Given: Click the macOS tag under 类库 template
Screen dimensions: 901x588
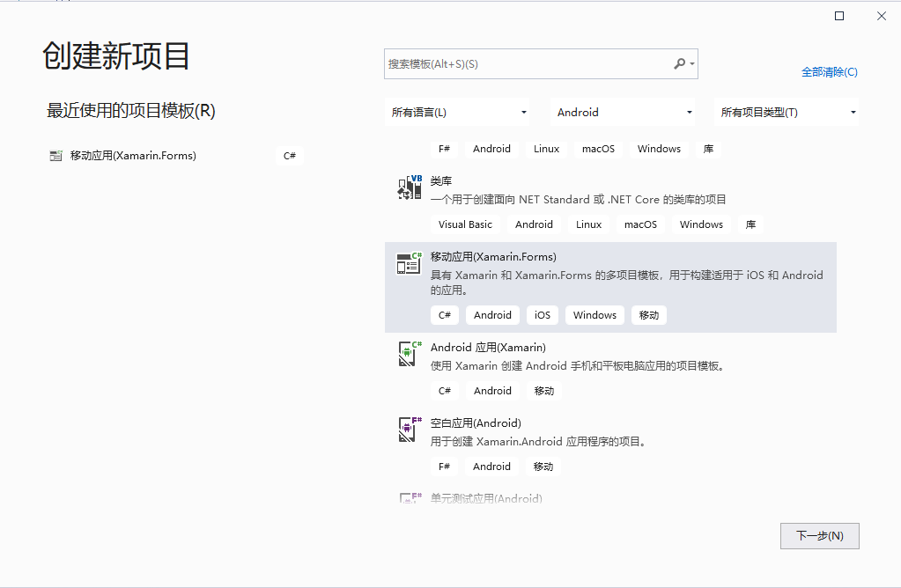Looking at the screenshot, I should pyautogui.click(x=640, y=224).
